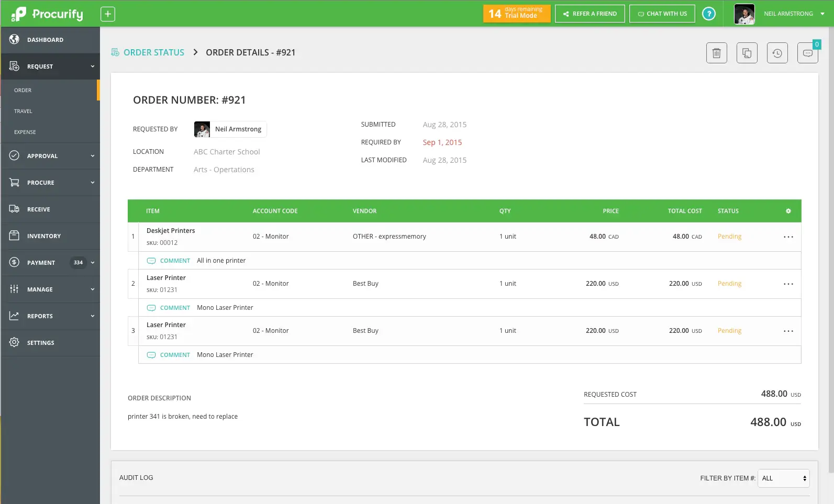Open the three-dot menu for Deskjet Printers
The image size is (834, 504).
tap(788, 237)
